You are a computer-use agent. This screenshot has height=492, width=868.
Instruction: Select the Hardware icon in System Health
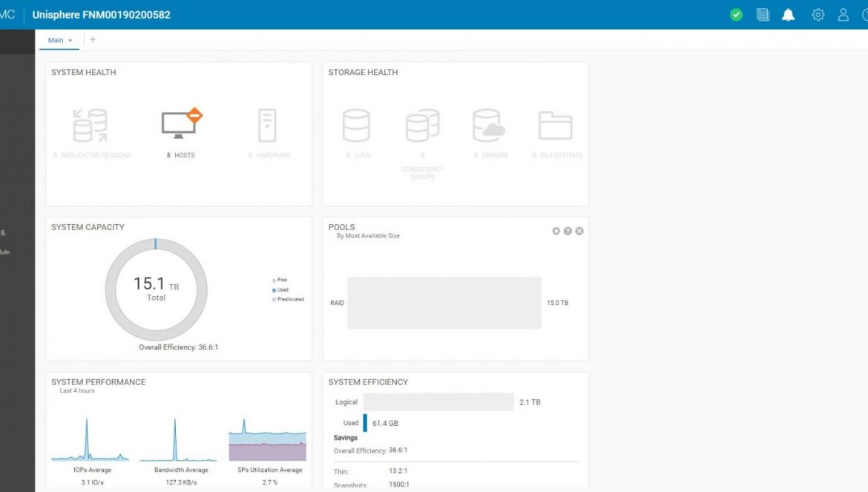[267, 125]
